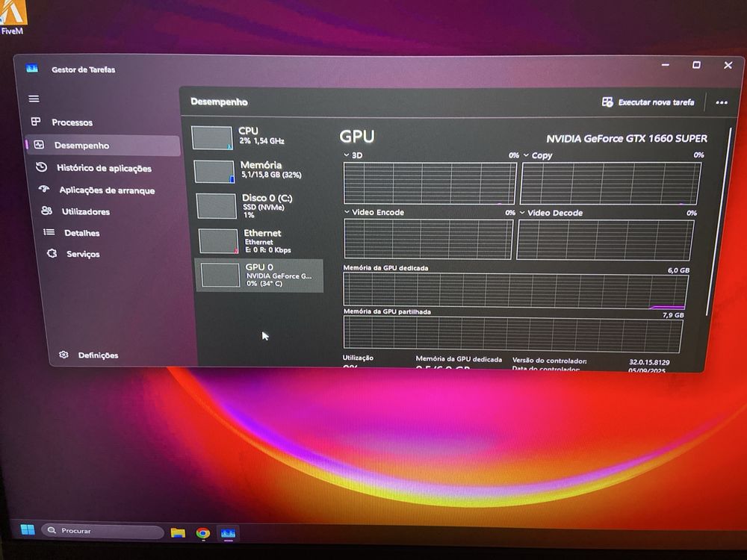
Task: Click the Utilização label below graphs
Action: (358, 358)
